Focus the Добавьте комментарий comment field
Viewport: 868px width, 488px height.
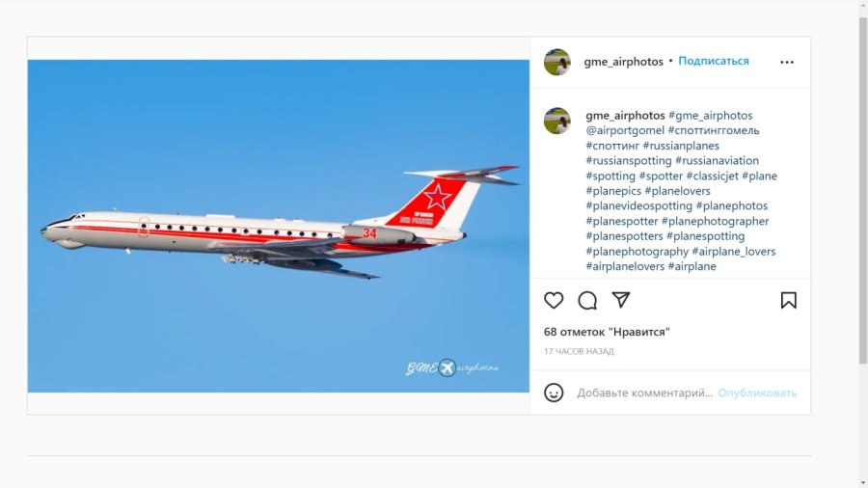[645, 393]
